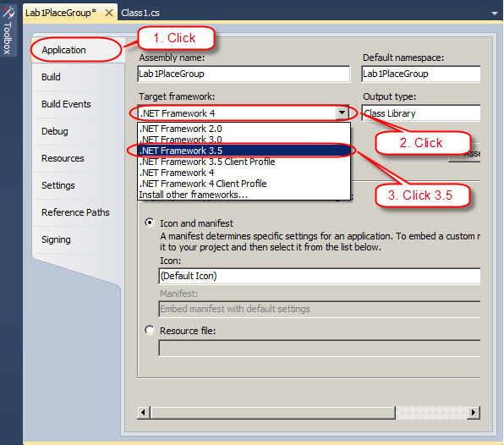This screenshot has height=445, width=504.
Task: Edit the Assembly name field
Action: coord(244,74)
